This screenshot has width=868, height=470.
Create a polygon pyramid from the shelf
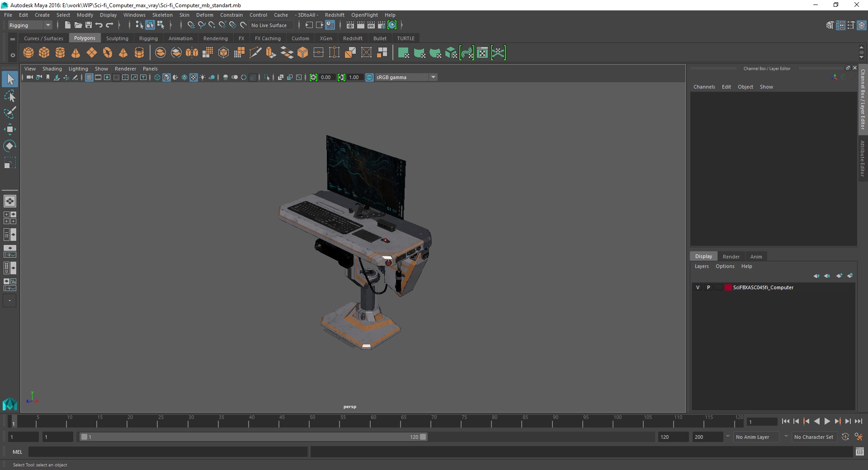pyautogui.click(x=123, y=53)
